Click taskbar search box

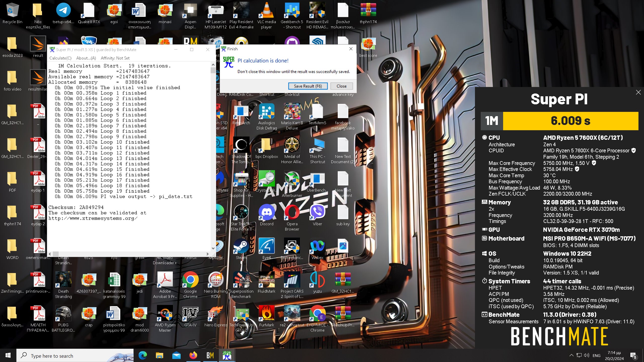pyautogui.click(x=75, y=355)
